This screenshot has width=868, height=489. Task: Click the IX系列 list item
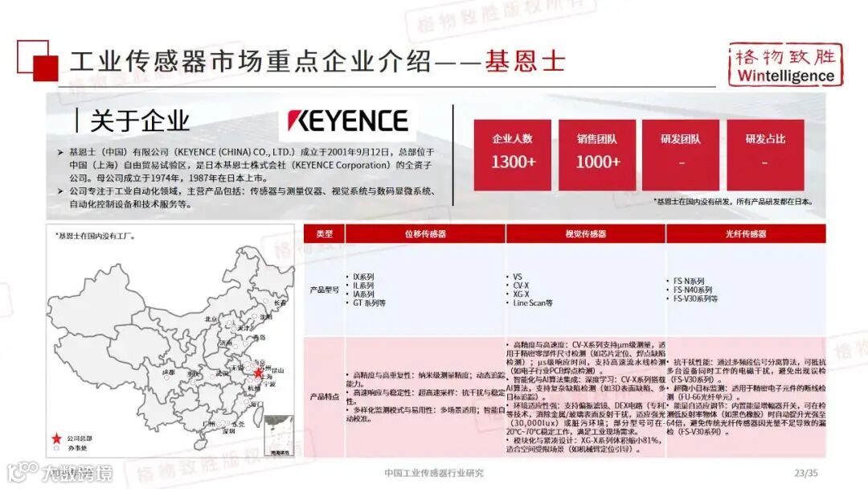coord(363,277)
